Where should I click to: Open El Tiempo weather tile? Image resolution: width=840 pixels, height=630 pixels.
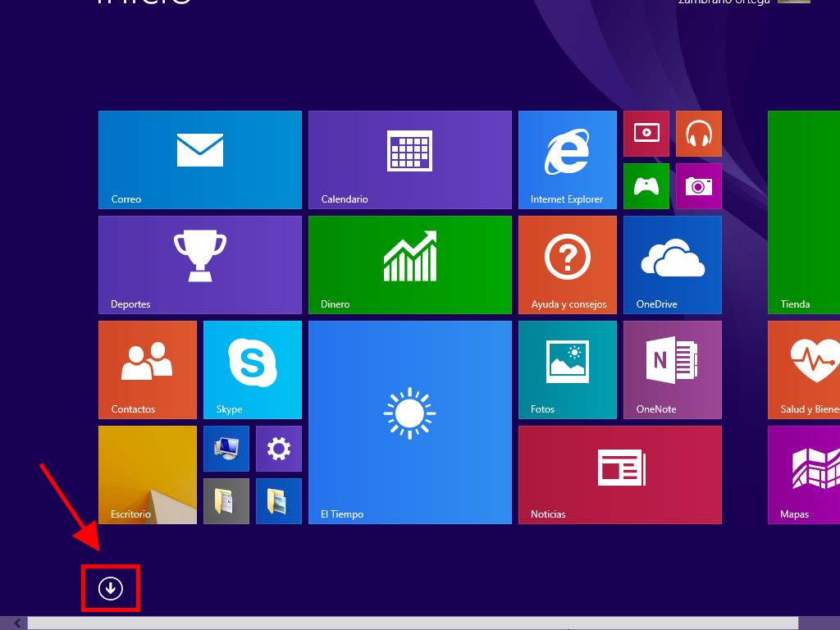410,422
